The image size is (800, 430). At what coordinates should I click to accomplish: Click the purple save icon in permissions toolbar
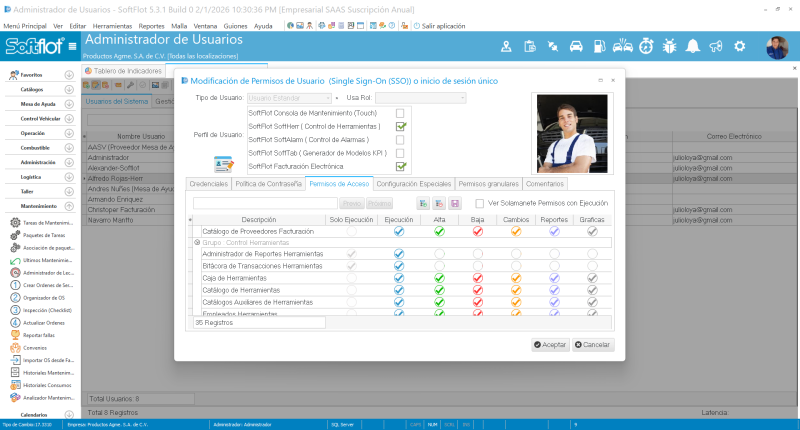[455, 204]
